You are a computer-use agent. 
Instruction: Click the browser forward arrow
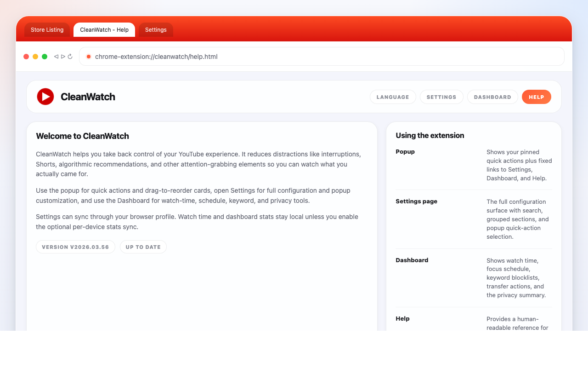click(63, 57)
